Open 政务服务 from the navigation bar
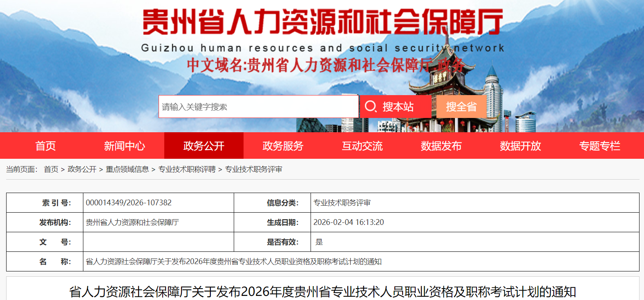The height and width of the screenshot is (300, 644). tap(283, 146)
